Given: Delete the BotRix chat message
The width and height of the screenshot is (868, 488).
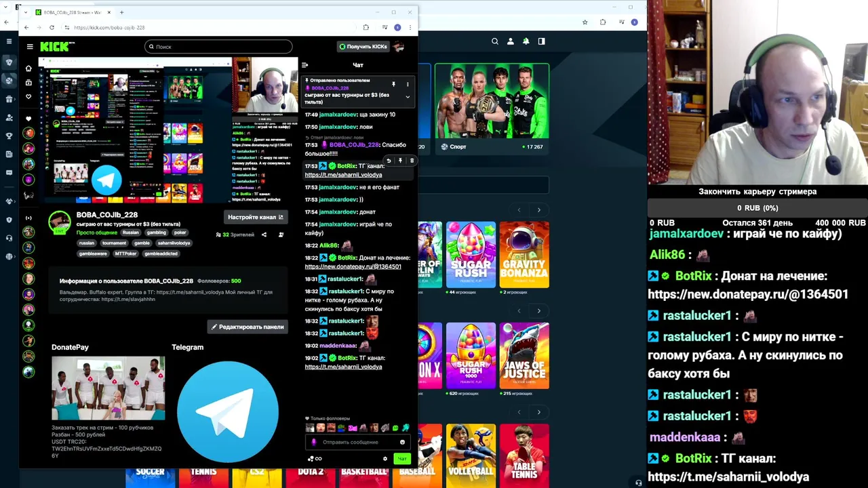Looking at the screenshot, I should [x=412, y=161].
